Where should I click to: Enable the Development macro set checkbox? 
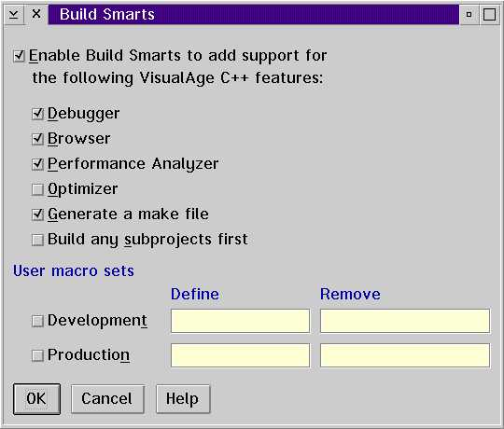(x=37, y=321)
